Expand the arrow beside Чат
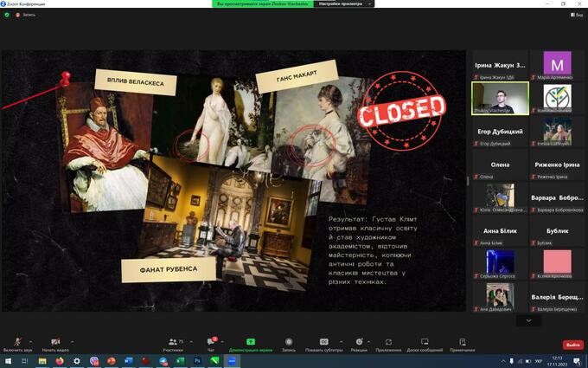 click(222, 341)
